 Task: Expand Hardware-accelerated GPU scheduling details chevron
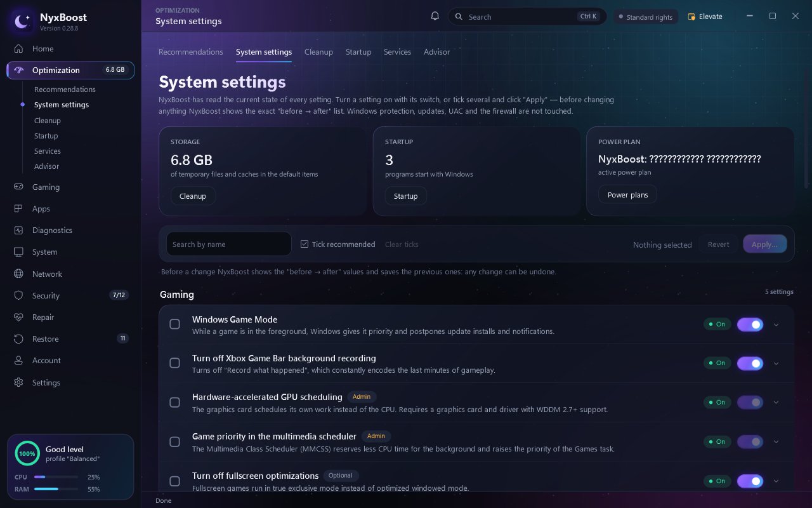[776, 403]
